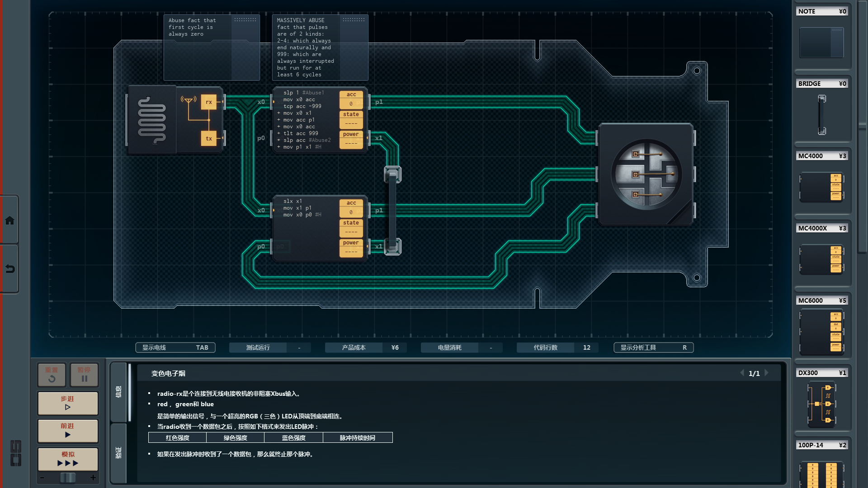Toggle wire display with 显示电线 button
This screenshot has height=488, width=868.
point(175,347)
